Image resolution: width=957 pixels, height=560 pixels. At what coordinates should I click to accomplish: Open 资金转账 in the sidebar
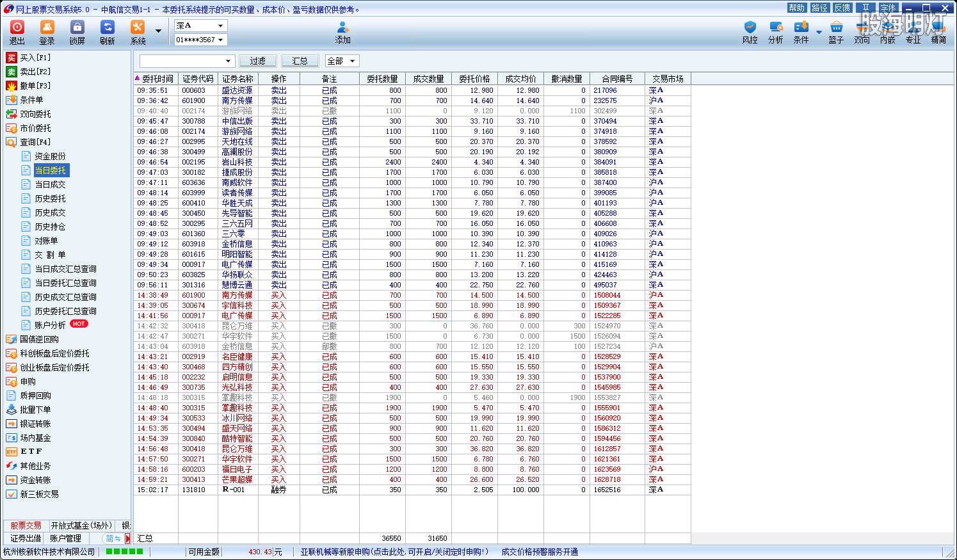click(29, 480)
